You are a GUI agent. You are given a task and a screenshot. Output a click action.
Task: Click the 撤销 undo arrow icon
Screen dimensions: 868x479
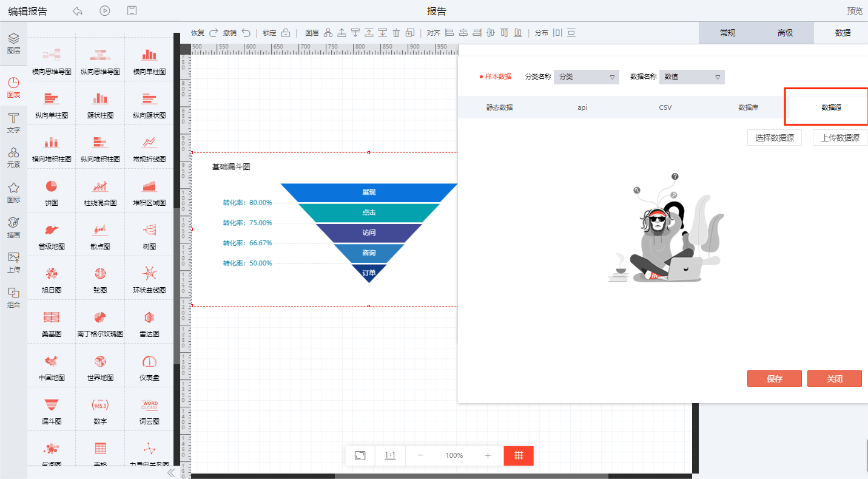(x=246, y=33)
